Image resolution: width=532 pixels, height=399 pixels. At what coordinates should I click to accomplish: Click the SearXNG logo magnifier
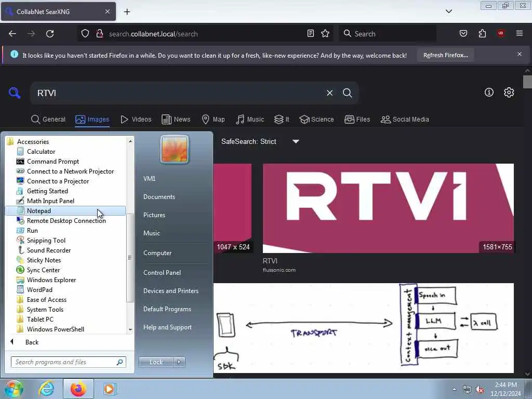[x=15, y=92]
